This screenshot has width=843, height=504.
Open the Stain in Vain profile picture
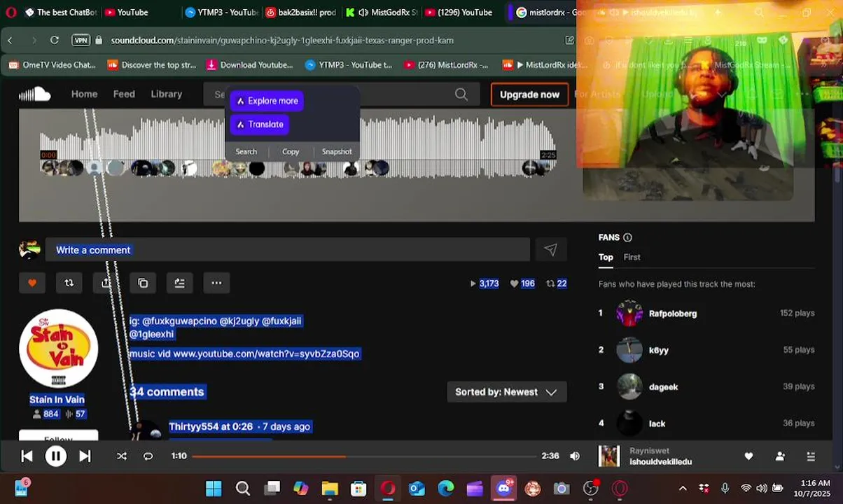pyautogui.click(x=58, y=348)
